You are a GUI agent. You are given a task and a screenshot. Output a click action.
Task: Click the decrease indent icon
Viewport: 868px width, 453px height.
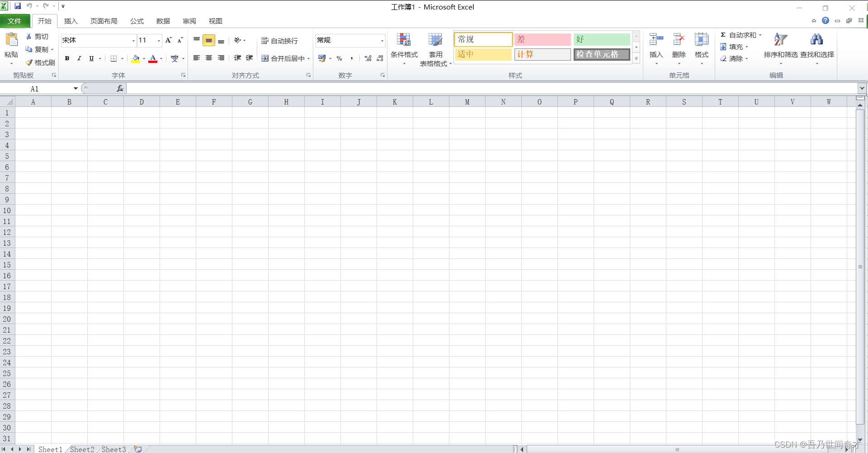tap(237, 58)
